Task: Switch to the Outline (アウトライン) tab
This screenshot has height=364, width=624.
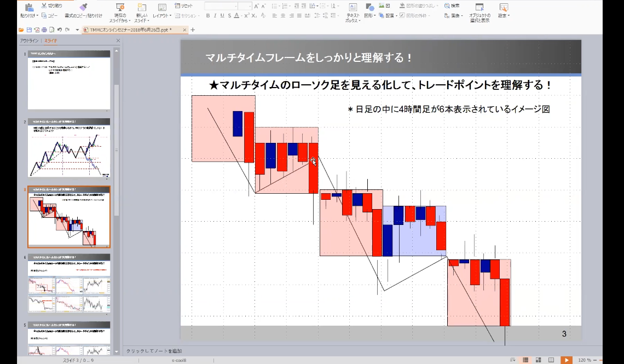Action: [29, 41]
